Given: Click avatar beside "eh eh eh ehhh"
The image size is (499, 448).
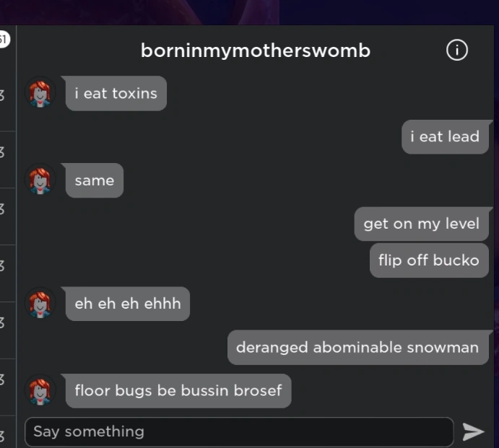Looking at the screenshot, I should (40, 303).
